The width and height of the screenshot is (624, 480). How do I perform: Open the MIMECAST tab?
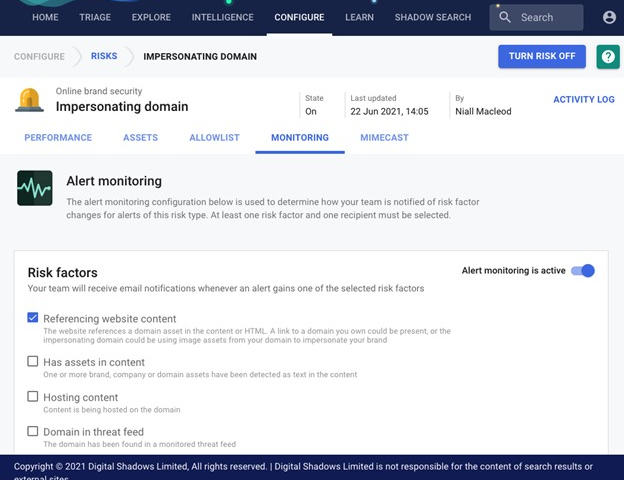click(x=384, y=138)
